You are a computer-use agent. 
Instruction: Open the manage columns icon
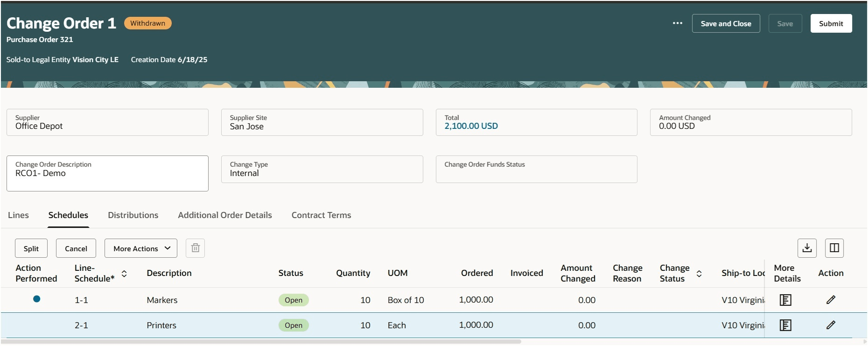pyautogui.click(x=834, y=248)
